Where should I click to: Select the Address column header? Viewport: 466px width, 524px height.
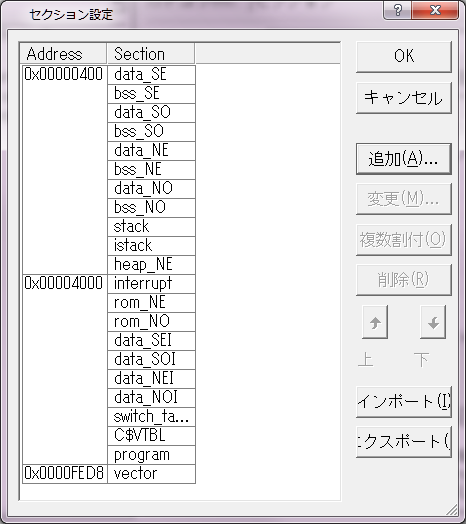[x=63, y=53]
